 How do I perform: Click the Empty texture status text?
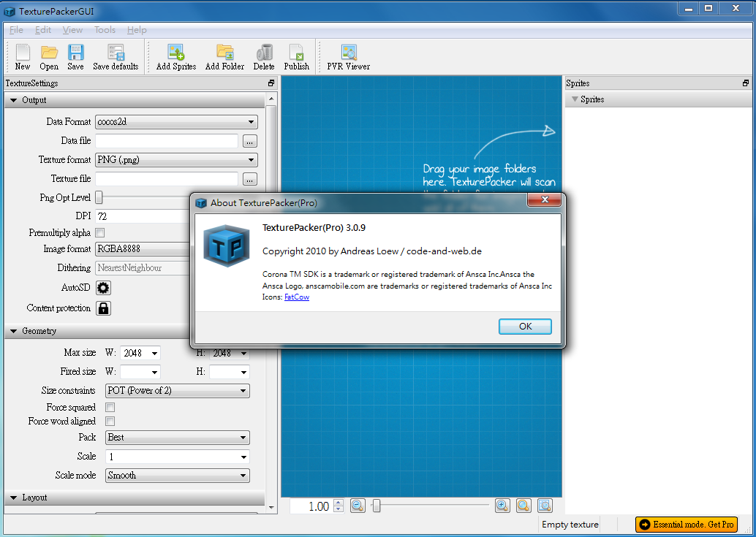[x=570, y=525]
